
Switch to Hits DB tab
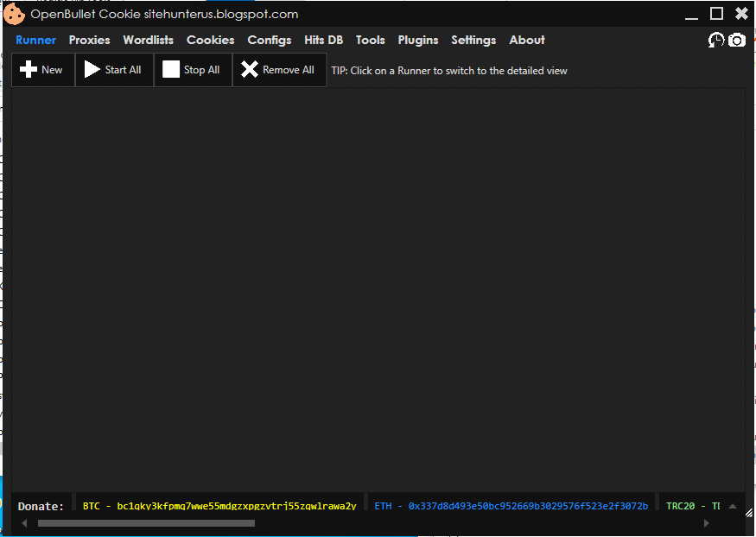click(323, 40)
